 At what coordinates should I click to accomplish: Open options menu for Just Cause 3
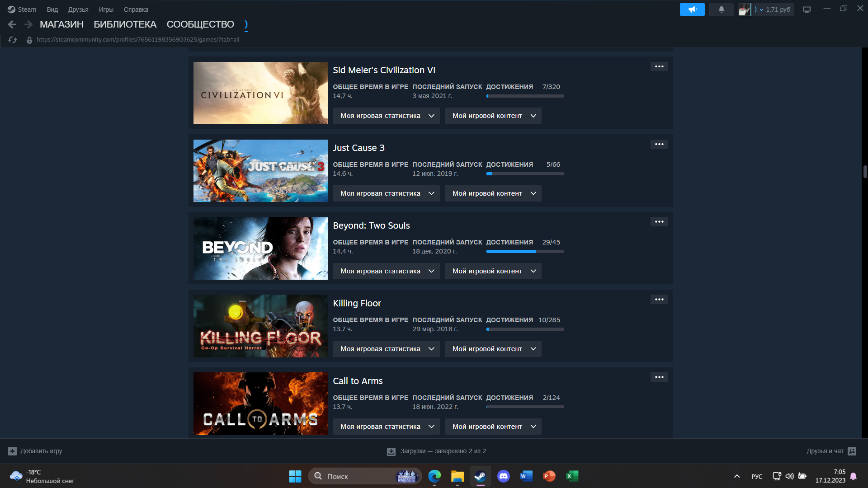click(659, 144)
